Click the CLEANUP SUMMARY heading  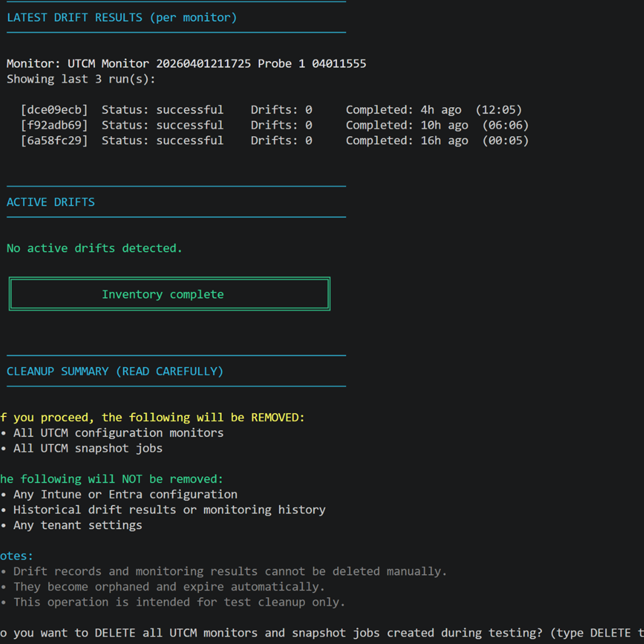pyautogui.click(x=115, y=371)
